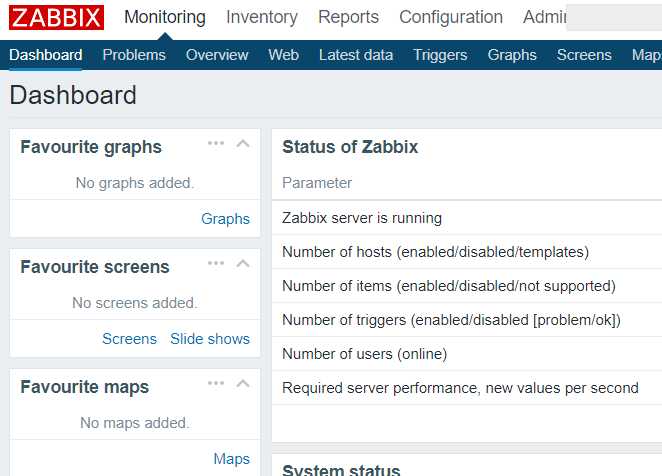Click the 'Number of users (online)' row
Viewport: 662px width, 476px height.
point(467,354)
